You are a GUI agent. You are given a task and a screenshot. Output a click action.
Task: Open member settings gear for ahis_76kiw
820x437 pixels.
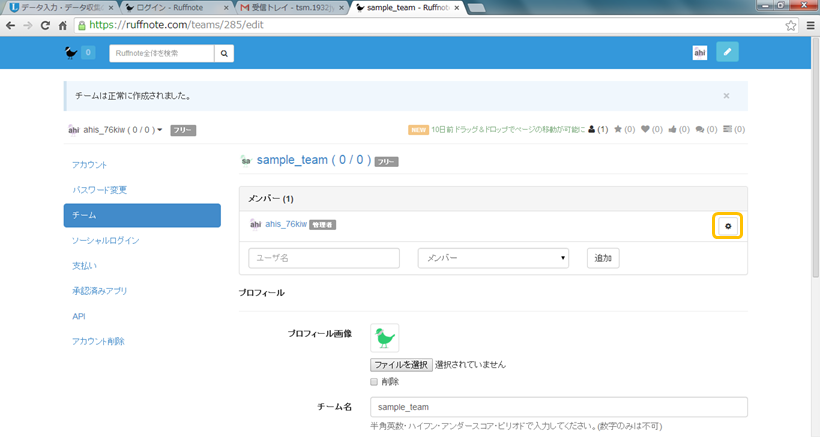click(x=727, y=226)
